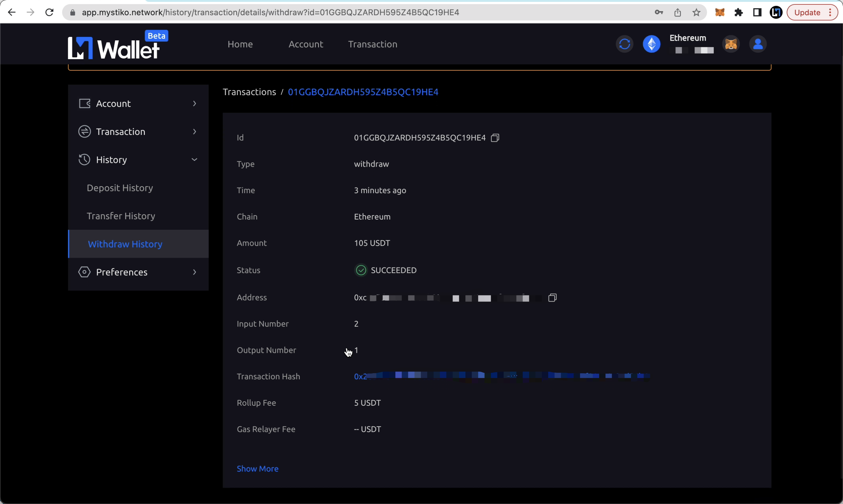Open the Ethereum network selector label

click(x=688, y=38)
